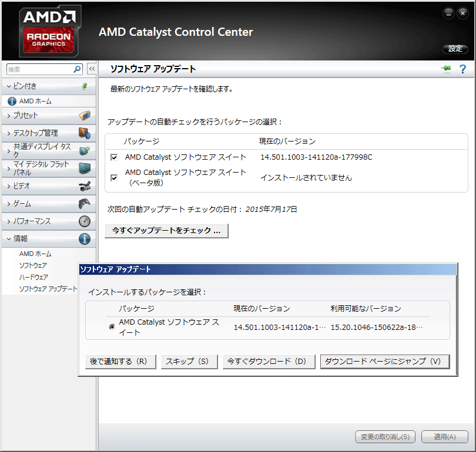
Task: Click インストールされていません text
Action: pos(306,178)
